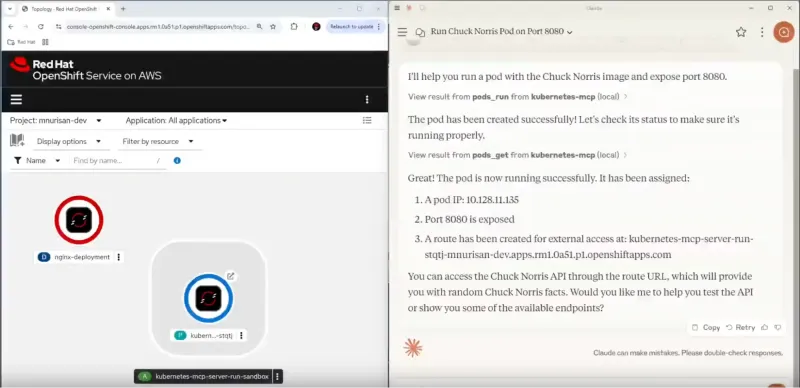The image size is (800, 388).
Task: Open Claude conversation options kebab menu
Action: pyautogui.click(x=762, y=32)
